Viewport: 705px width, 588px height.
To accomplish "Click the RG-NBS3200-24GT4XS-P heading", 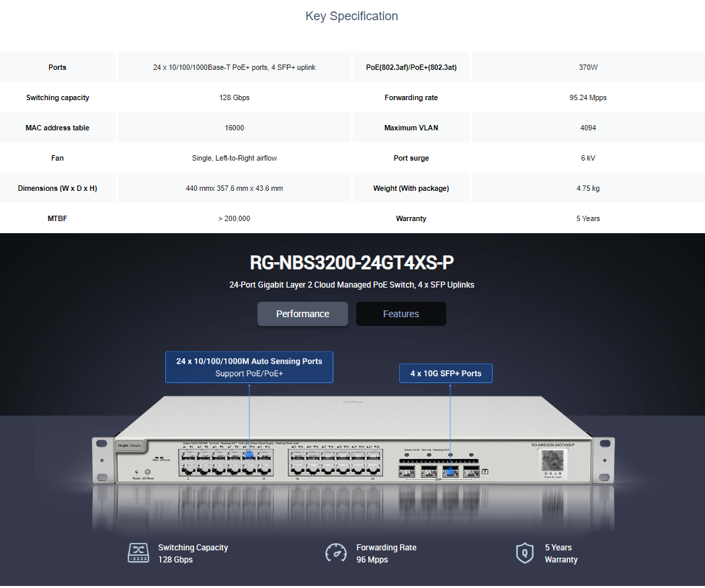I will 351,263.
